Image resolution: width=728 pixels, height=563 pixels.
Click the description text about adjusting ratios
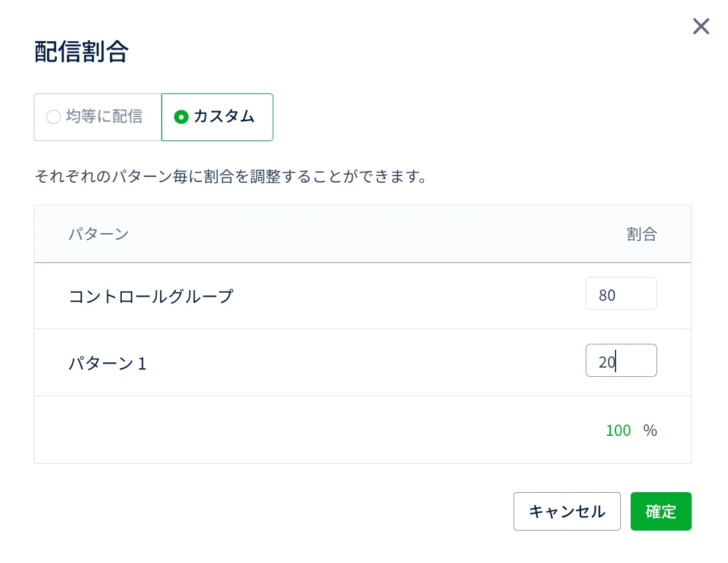(x=230, y=178)
